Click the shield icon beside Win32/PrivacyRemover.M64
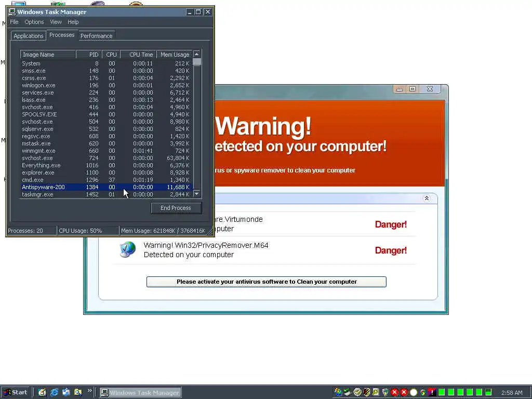Viewport: 532px width, 399px height. 128,249
